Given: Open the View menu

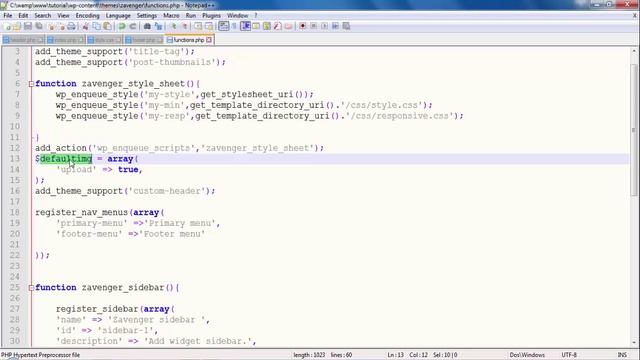Looking at the screenshot, I should pos(63,16).
